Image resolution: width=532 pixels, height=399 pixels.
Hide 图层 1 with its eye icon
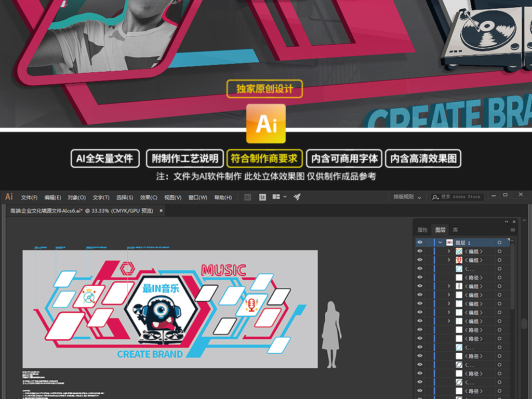420,243
